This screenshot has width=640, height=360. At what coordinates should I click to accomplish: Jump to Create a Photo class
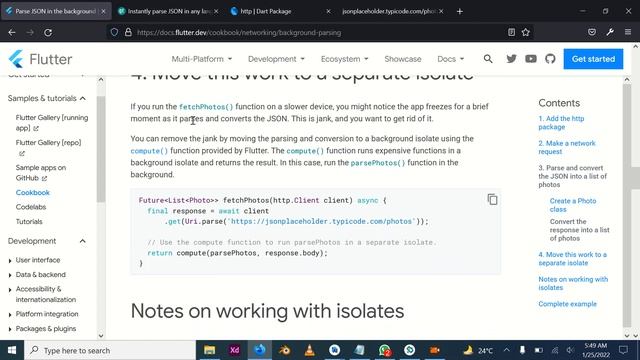pyautogui.click(x=573, y=205)
